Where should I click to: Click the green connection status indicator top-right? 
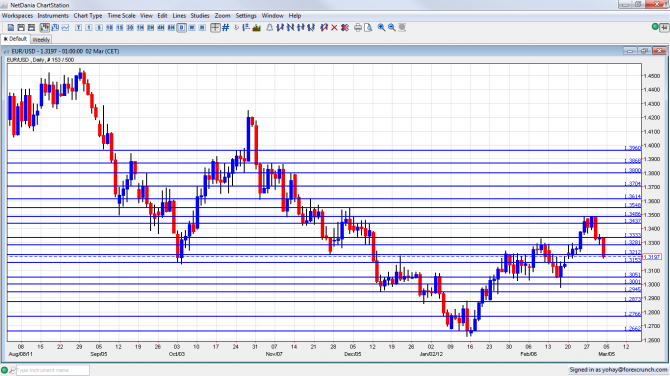point(655,27)
